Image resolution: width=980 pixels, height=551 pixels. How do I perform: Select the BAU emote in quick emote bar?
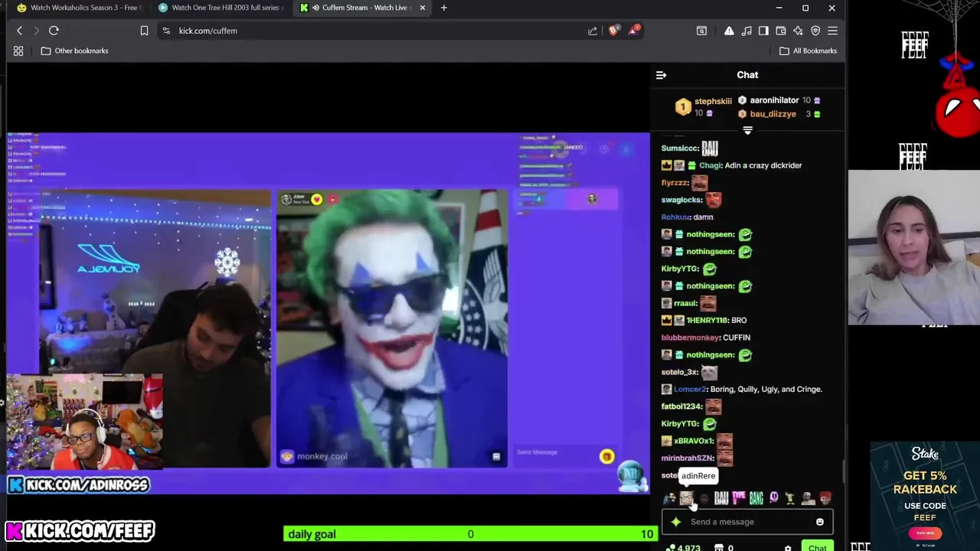(x=721, y=499)
